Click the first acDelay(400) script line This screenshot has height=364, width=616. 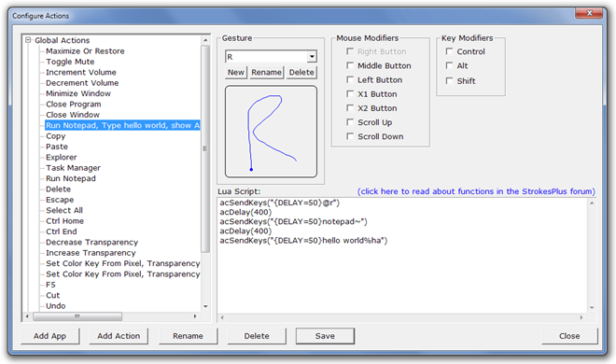pos(245,212)
